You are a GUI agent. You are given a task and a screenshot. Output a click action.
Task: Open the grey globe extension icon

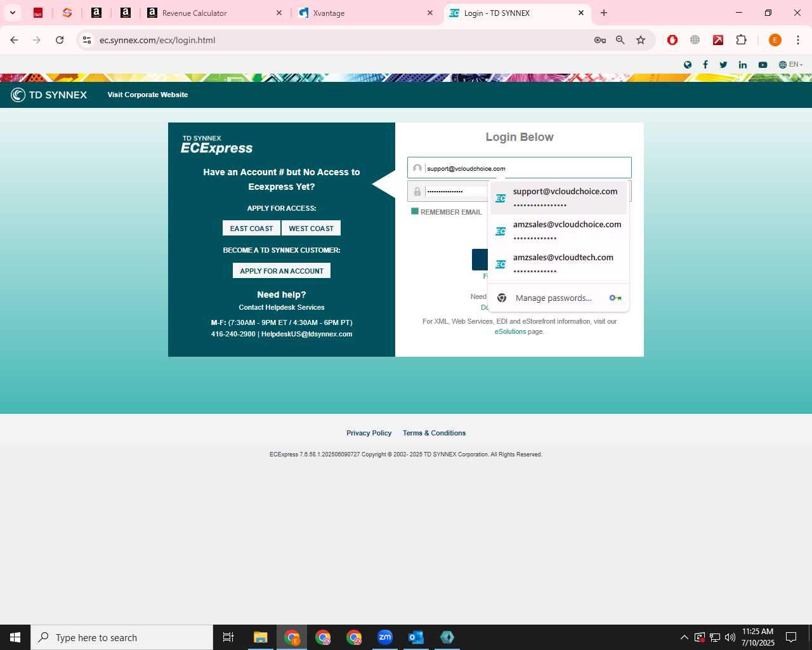point(695,40)
